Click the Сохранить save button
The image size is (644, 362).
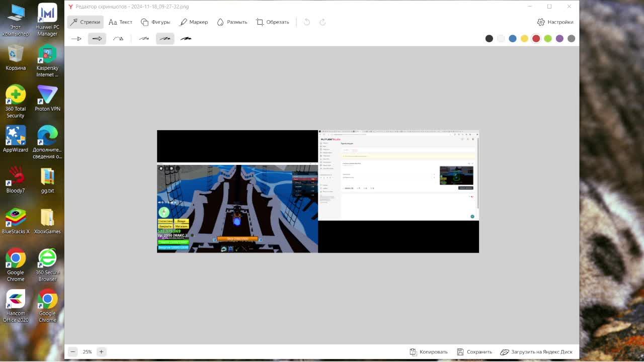pyautogui.click(x=474, y=352)
